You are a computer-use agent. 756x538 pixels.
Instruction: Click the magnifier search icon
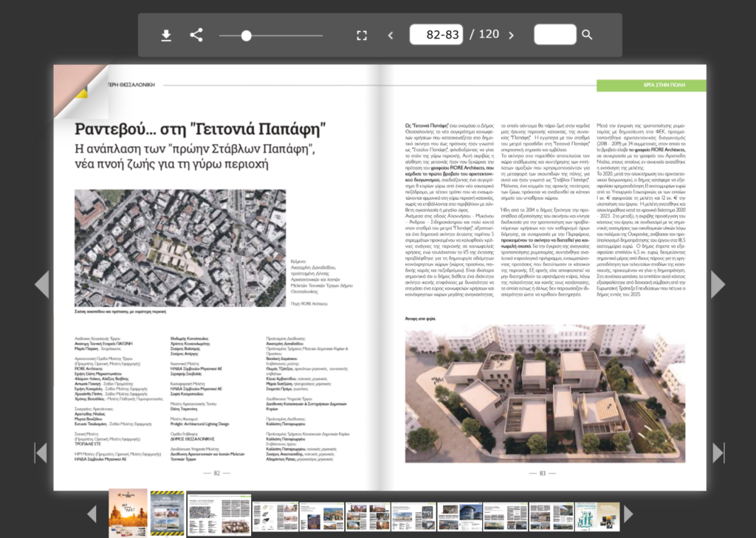(587, 35)
